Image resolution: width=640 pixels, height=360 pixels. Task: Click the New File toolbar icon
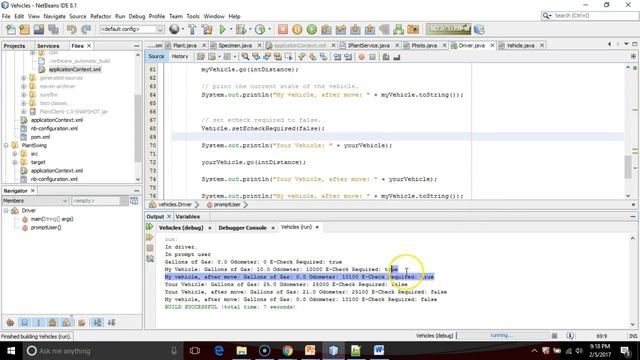coord(10,29)
